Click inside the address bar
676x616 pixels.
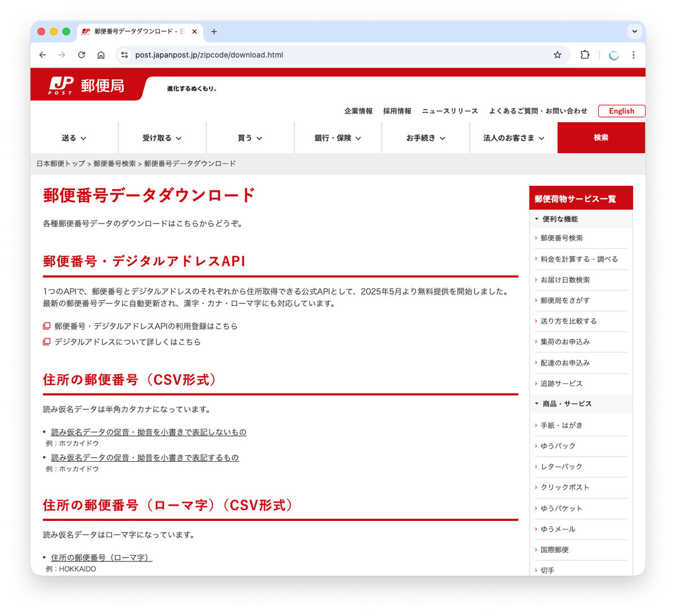point(282,55)
